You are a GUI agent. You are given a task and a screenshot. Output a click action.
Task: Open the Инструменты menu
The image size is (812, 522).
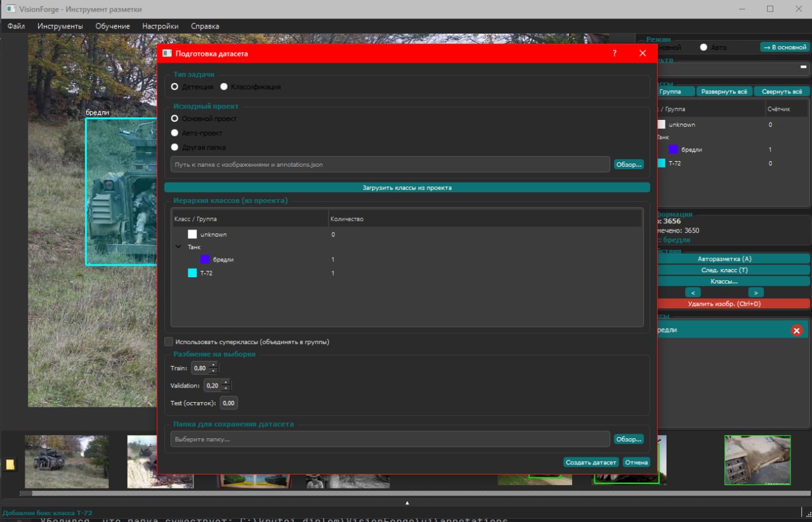tap(60, 26)
